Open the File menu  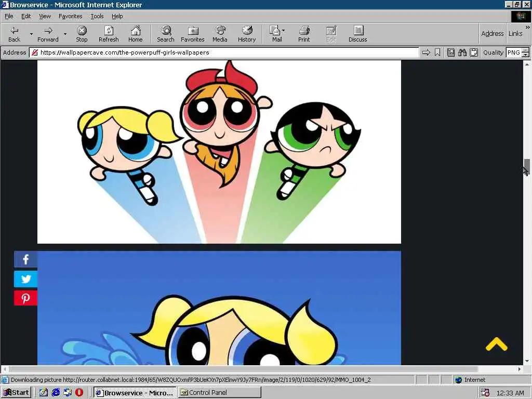tap(9, 16)
